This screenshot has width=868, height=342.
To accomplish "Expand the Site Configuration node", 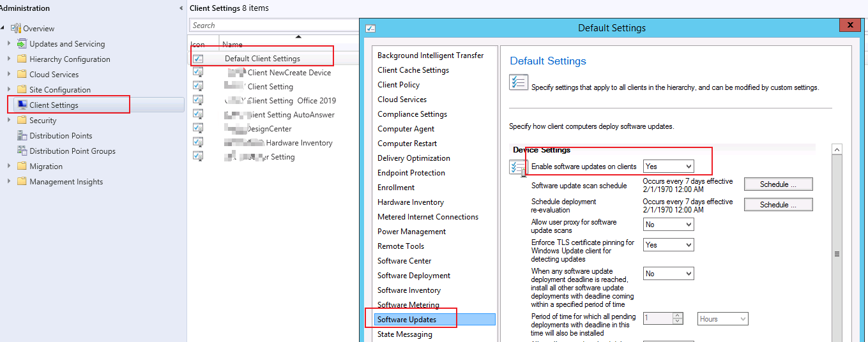I will (9, 89).
